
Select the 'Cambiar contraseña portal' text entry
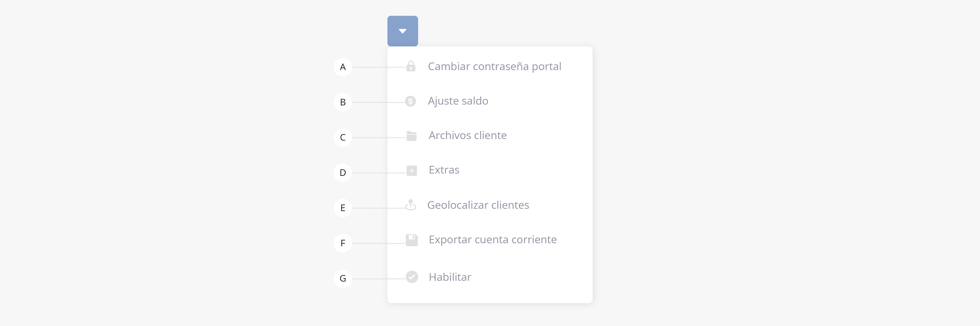pos(495,67)
